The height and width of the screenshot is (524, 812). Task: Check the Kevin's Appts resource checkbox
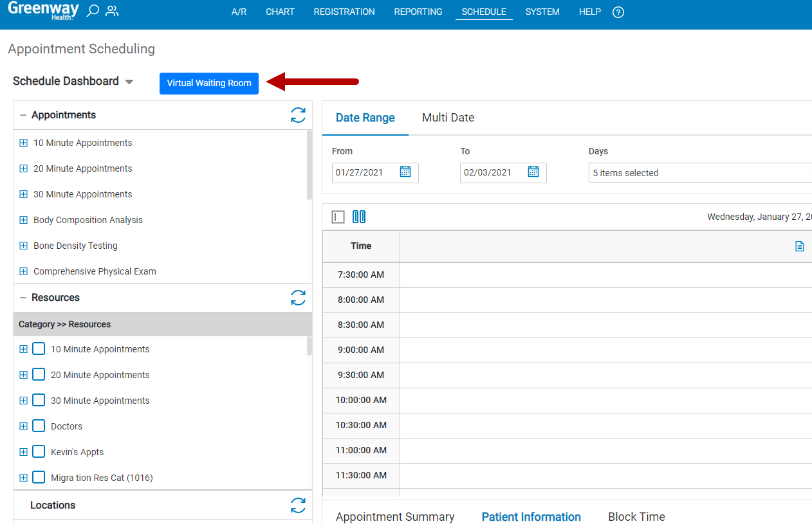(39, 452)
